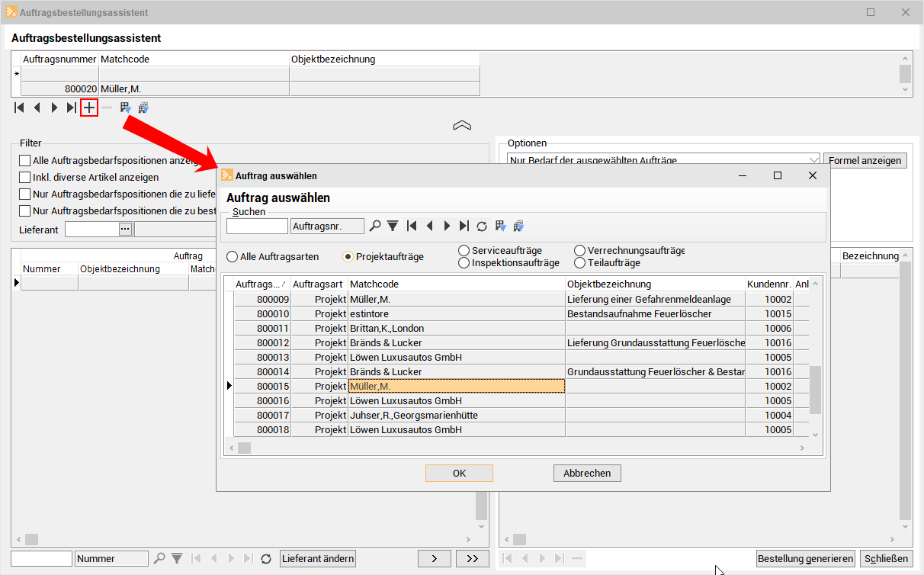Sort by the 'Kundennr.' column header

point(769,284)
